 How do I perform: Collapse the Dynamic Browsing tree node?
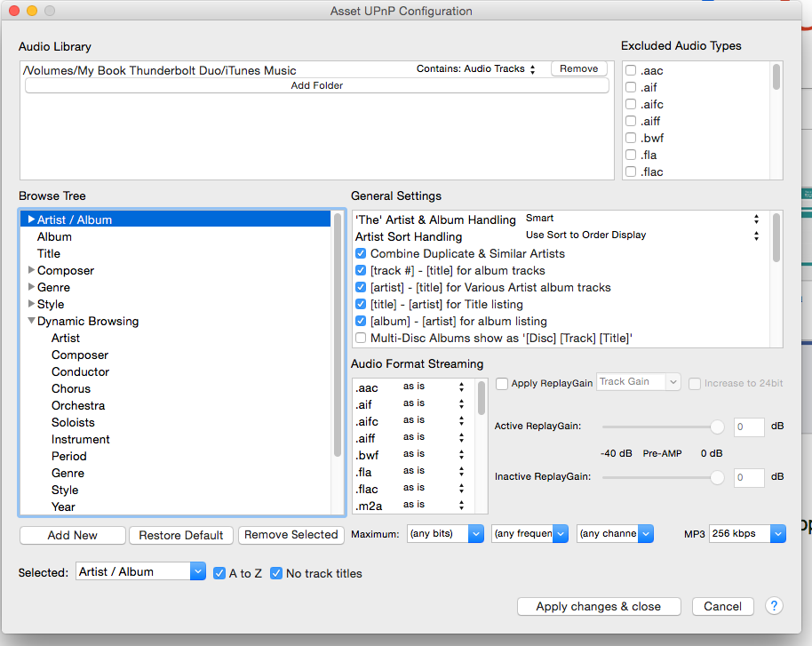click(31, 321)
